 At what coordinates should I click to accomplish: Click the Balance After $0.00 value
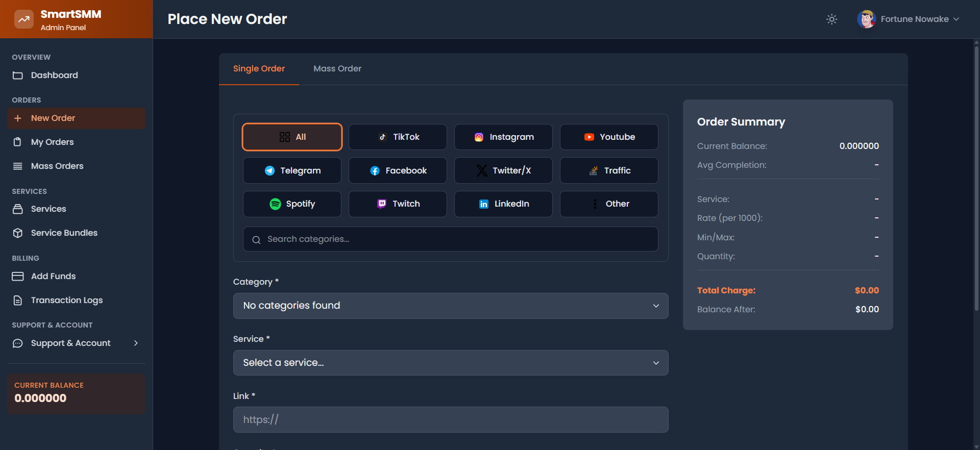tap(867, 310)
